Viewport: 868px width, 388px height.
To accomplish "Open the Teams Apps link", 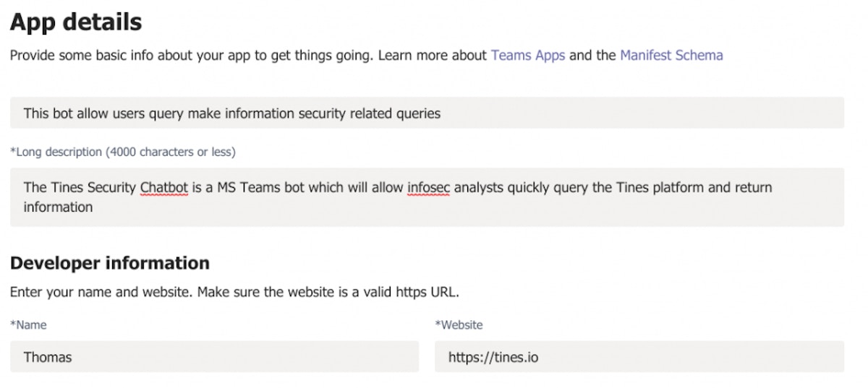I will [x=528, y=55].
